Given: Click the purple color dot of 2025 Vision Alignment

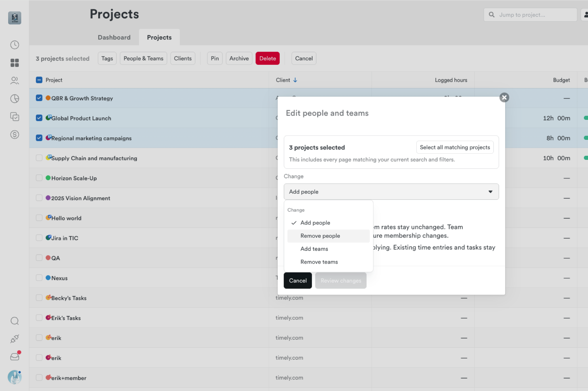Looking at the screenshot, I should (48, 198).
